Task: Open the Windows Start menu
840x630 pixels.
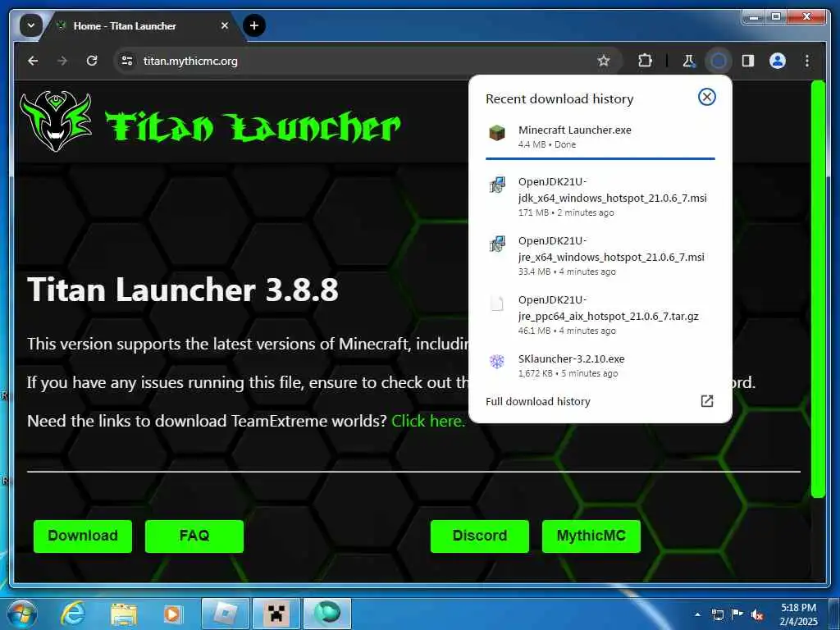Action: coord(21,614)
